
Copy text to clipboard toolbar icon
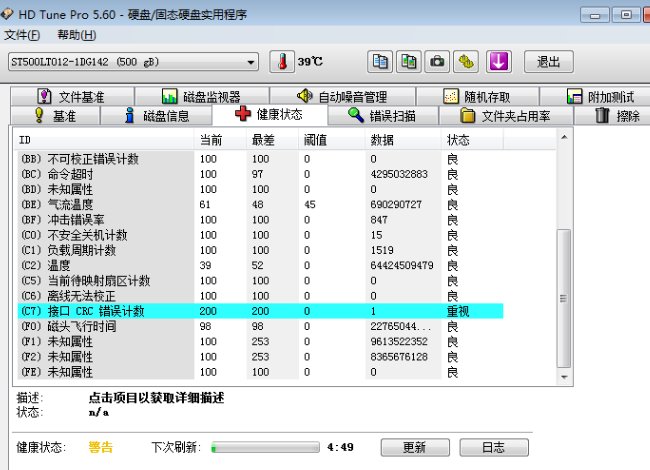pyautogui.click(x=380, y=62)
